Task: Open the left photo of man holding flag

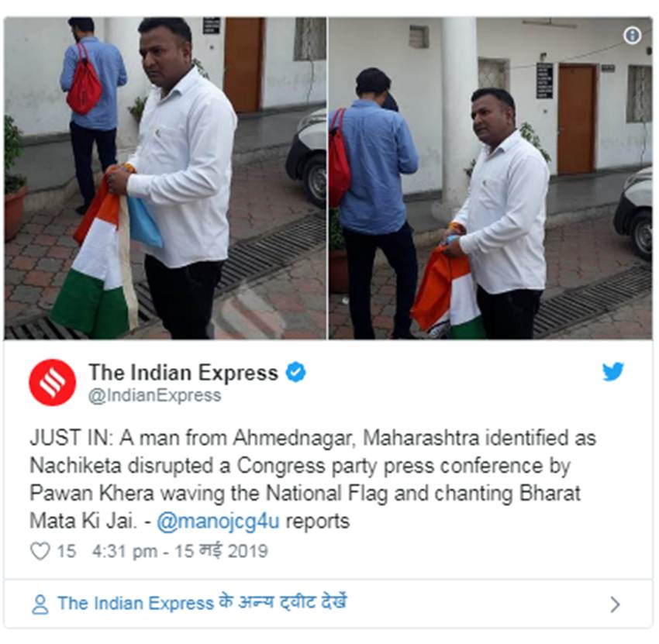Action: [165, 178]
